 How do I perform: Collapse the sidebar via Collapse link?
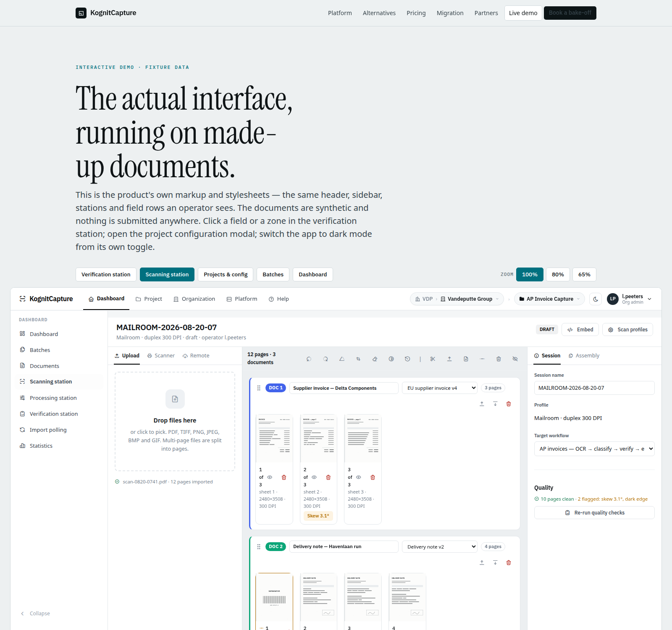click(35, 614)
